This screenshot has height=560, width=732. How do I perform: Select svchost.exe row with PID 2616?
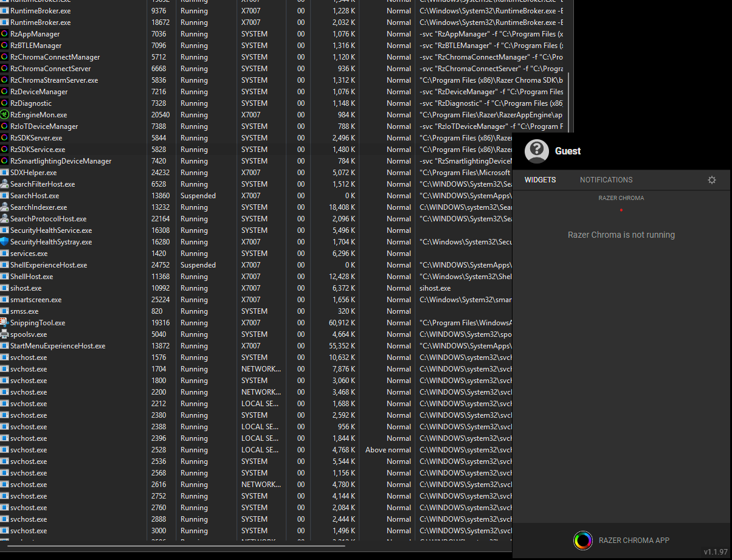256,485
